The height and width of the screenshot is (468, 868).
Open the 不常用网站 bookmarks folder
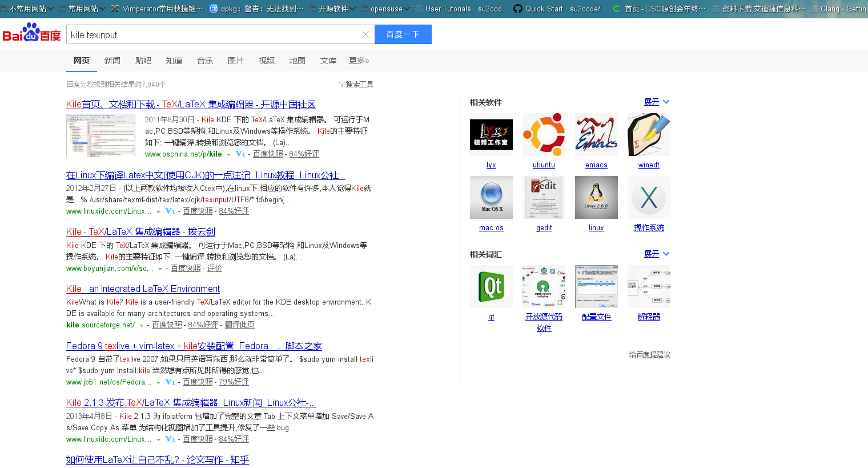point(27,9)
